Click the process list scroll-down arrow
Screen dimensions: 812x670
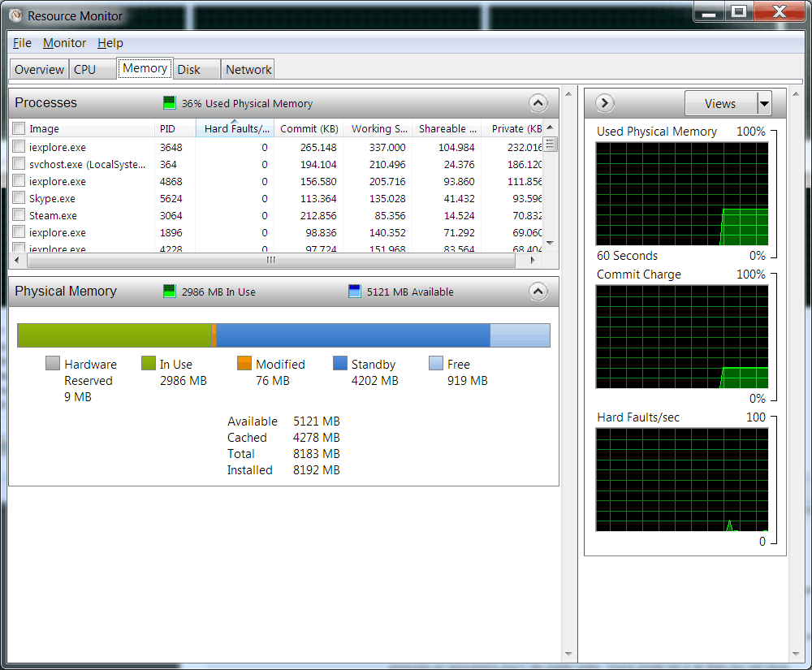point(550,243)
